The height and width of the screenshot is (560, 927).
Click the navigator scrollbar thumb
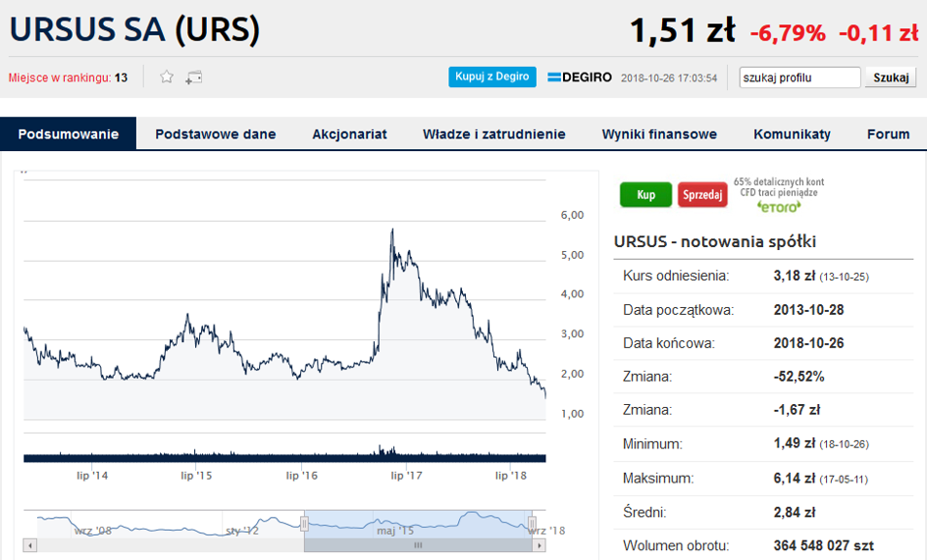coord(418,545)
